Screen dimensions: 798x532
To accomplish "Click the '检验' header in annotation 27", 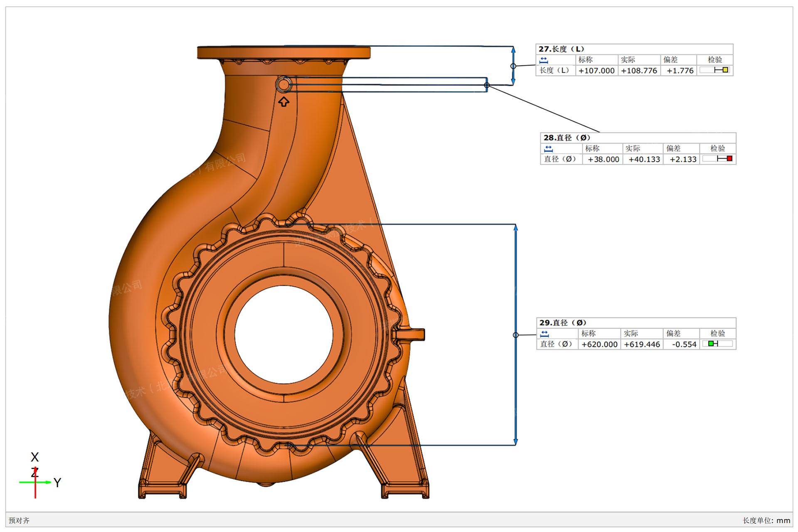I will pos(715,60).
